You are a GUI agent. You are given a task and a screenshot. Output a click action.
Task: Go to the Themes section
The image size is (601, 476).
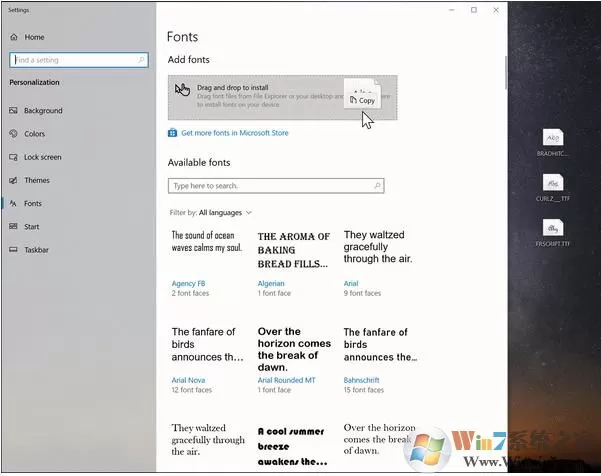pyautogui.click(x=37, y=180)
